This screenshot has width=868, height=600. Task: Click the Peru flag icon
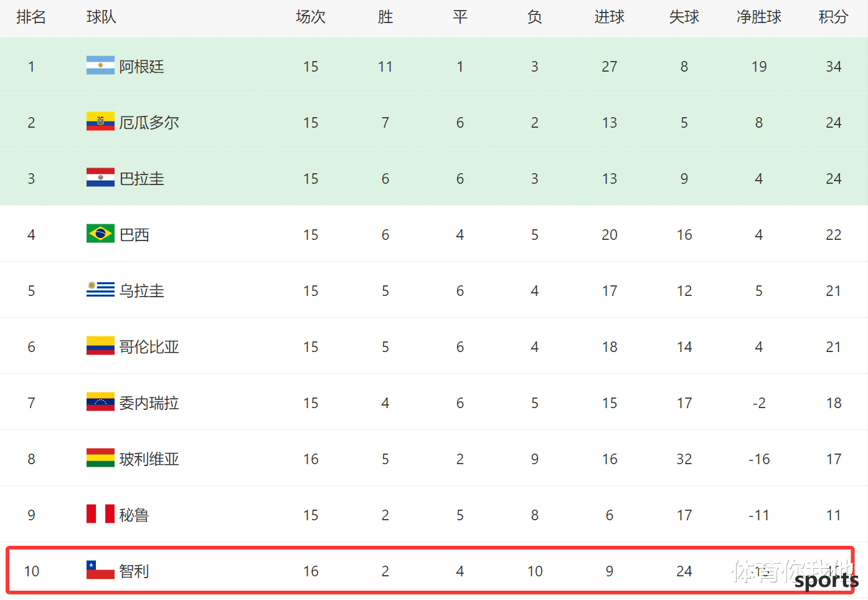tap(100, 514)
